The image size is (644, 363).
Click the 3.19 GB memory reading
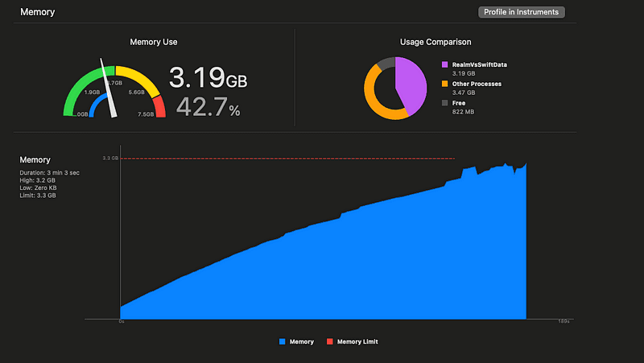(208, 78)
